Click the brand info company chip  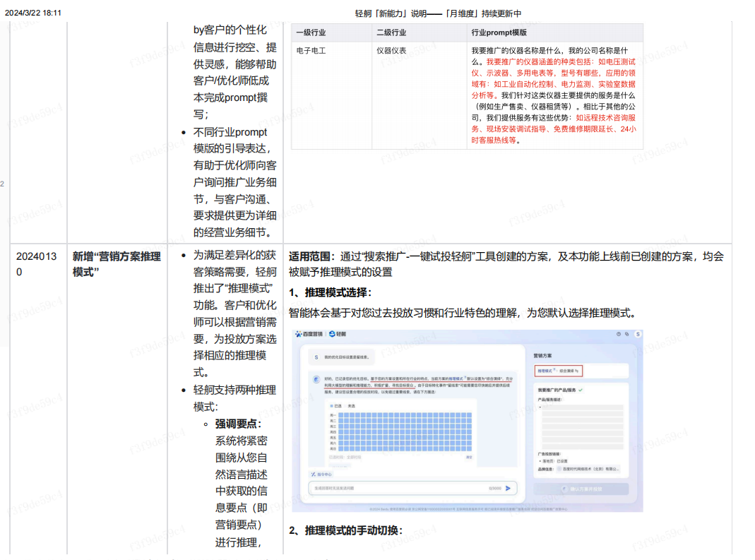589,469
